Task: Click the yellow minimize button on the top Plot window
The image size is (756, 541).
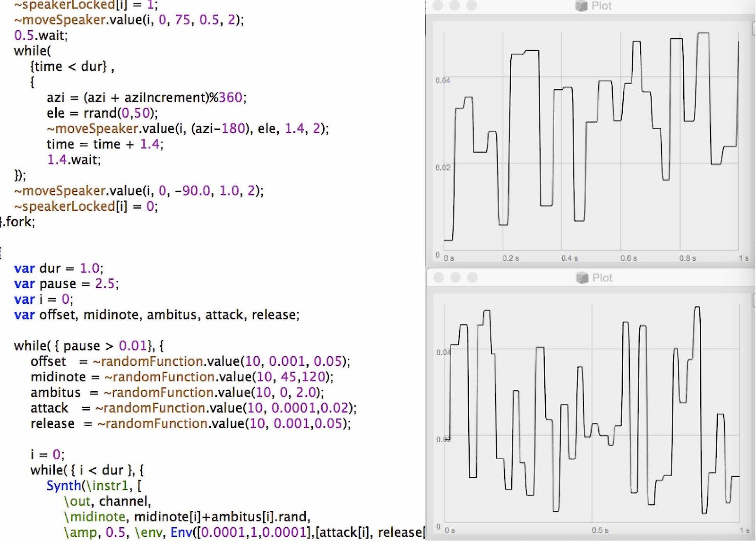Action: click(x=455, y=6)
